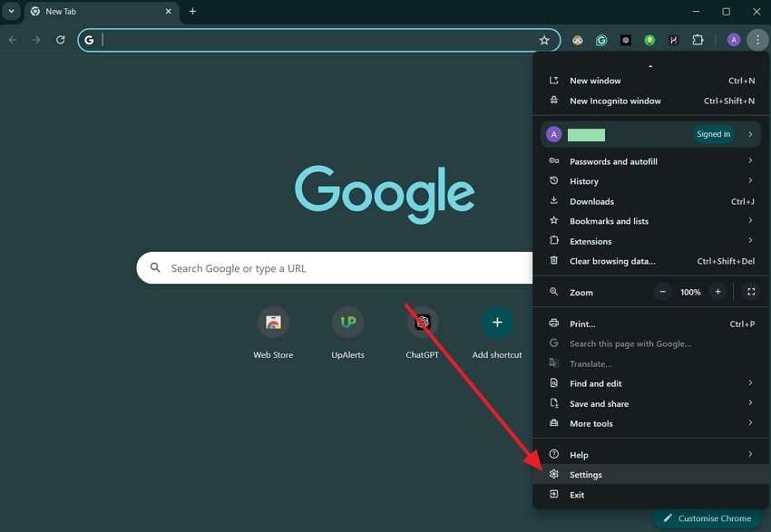
Task: Click the black square extension icon
Action: click(626, 40)
